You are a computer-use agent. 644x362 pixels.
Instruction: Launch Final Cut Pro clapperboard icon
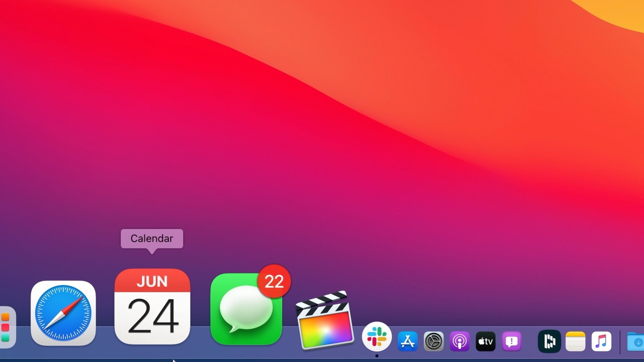325,321
